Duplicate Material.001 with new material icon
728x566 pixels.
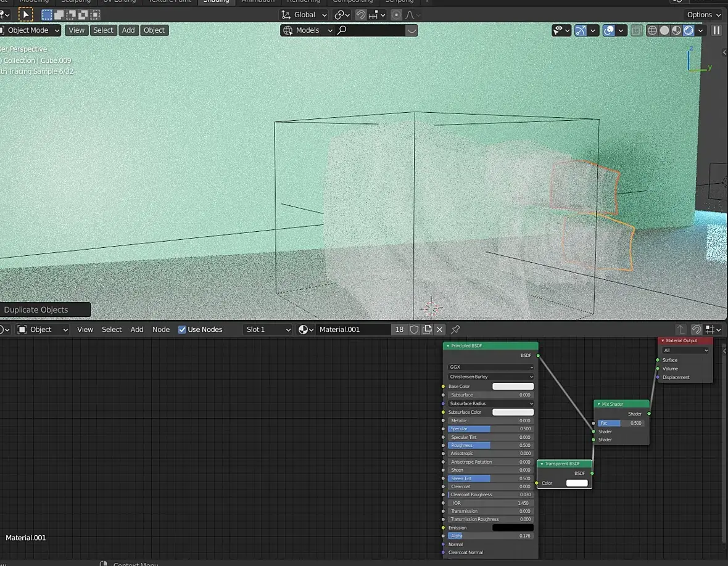tap(427, 330)
